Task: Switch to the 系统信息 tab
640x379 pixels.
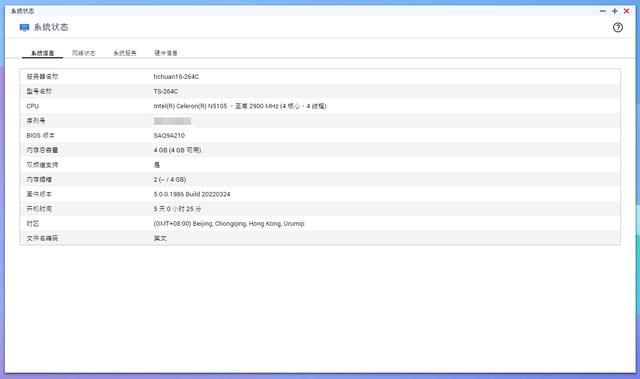Action: [42, 53]
